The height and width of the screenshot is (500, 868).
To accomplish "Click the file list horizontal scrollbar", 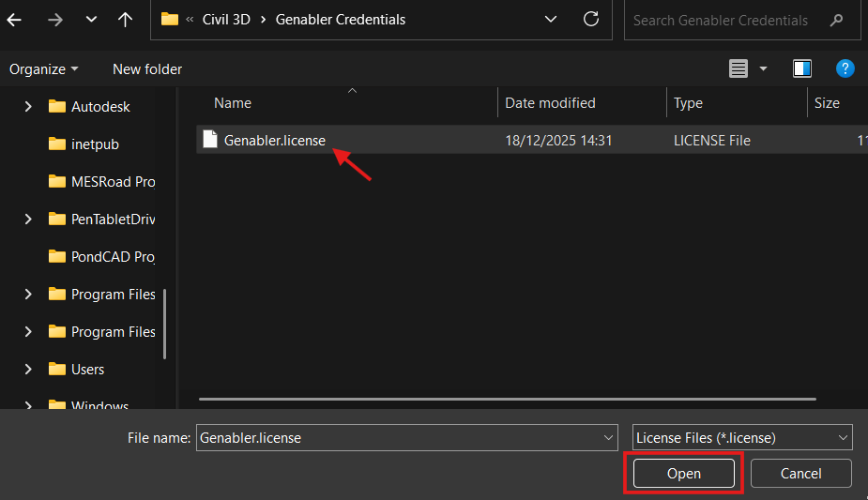I will pos(507,399).
